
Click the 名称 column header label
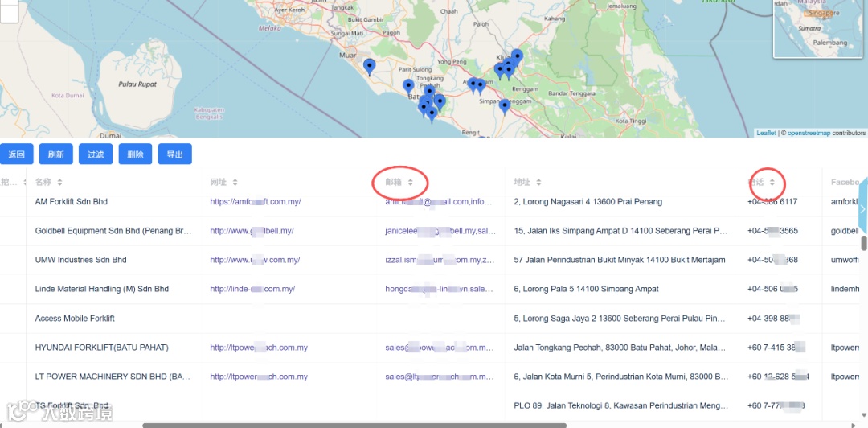click(43, 183)
